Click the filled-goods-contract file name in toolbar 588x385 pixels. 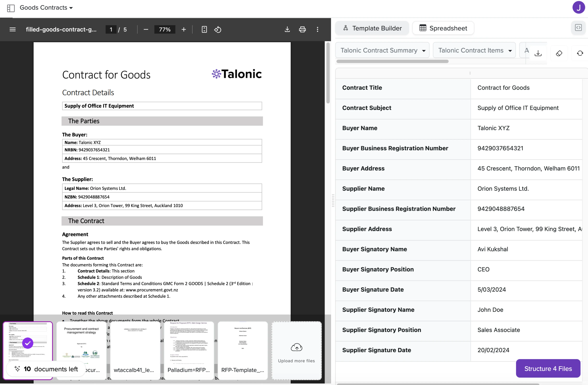pos(61,29)
